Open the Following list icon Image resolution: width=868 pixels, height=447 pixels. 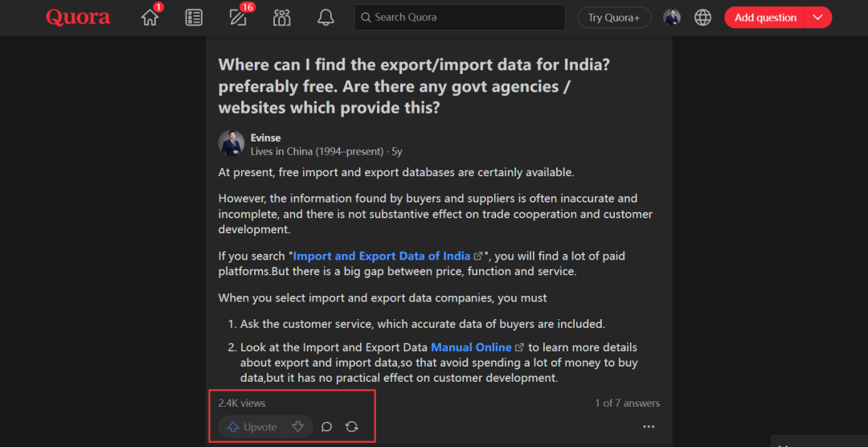(194, 18)
